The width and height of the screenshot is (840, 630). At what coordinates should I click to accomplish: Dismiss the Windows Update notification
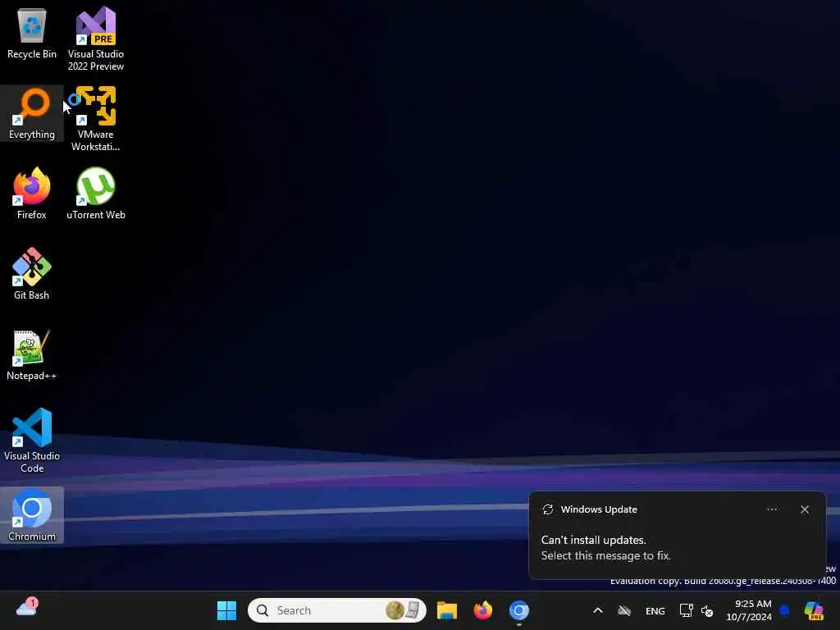click(x=805, y=509)
